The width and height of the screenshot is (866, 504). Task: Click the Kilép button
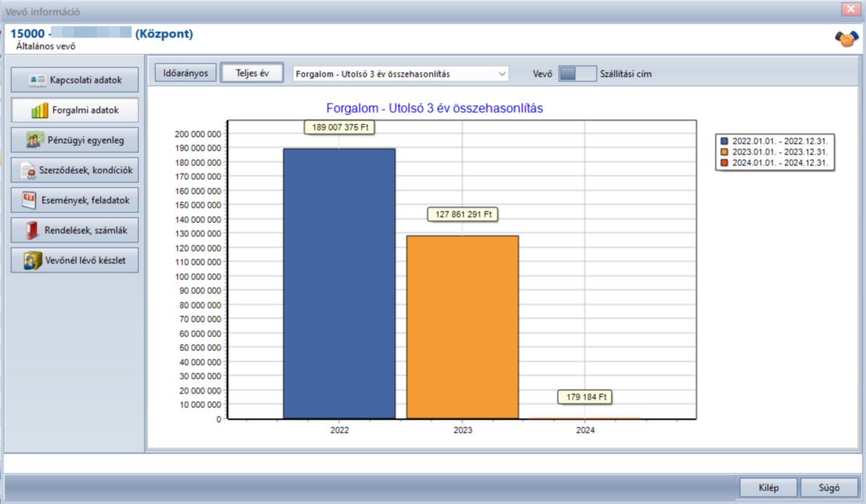[x=768, y=487]
